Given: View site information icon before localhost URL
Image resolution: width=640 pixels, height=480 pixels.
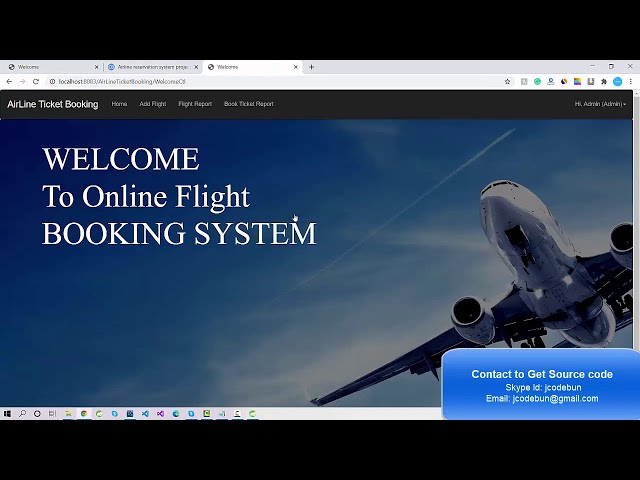Looking at the screenshot, I should [x=52, y=82].
